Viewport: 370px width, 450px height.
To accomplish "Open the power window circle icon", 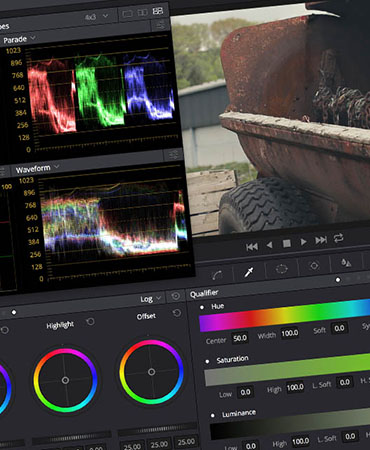I will [281, 269].
